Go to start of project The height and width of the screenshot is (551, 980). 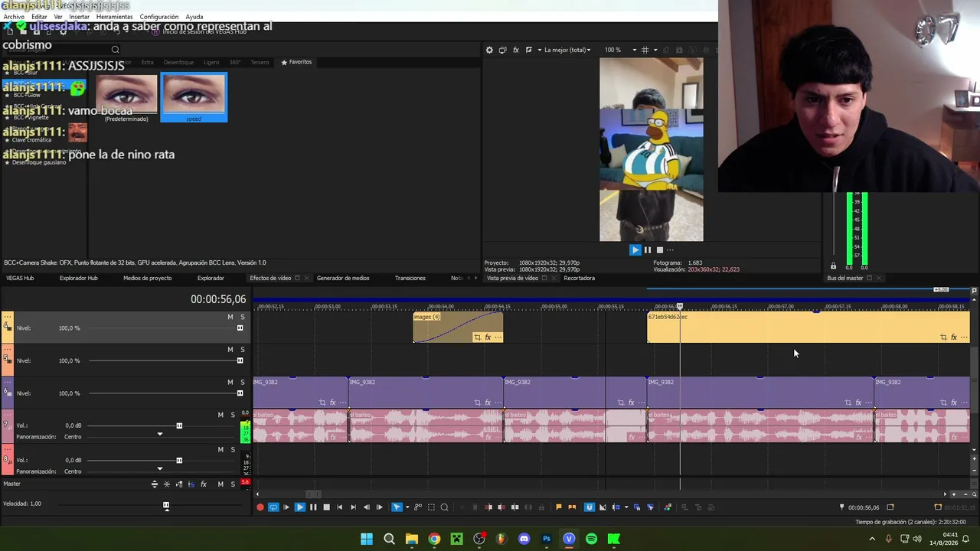(x=340, y=507)
